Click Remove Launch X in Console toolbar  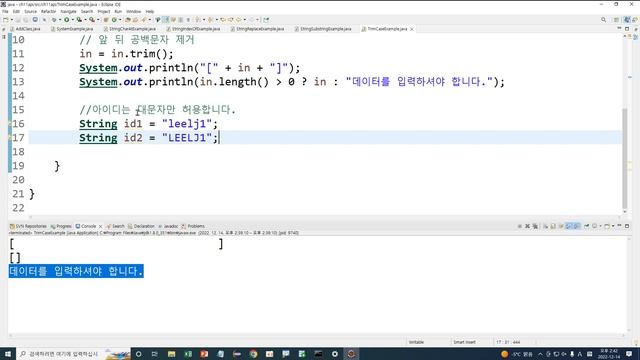coord(527,226)
